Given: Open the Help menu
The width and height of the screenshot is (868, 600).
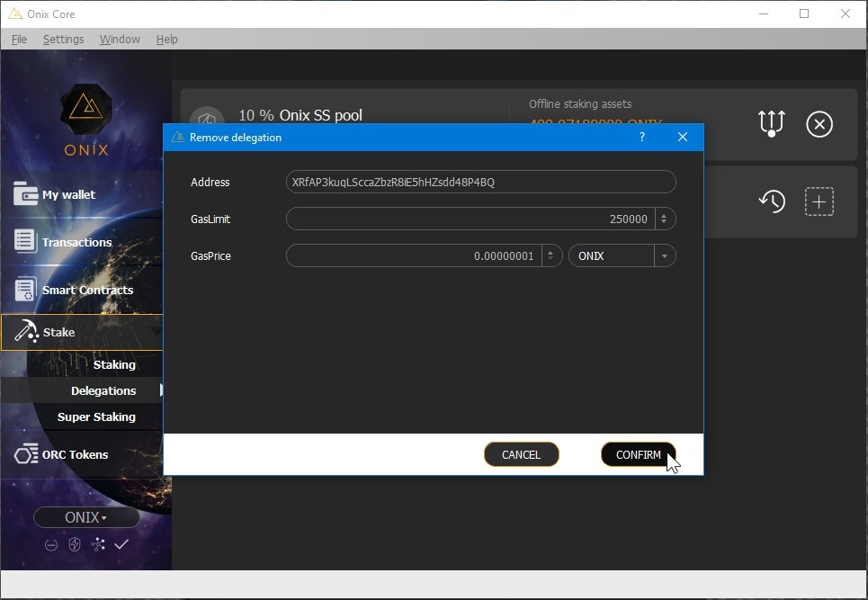Looking at the screenshot, I should click(x=166, y=40).
